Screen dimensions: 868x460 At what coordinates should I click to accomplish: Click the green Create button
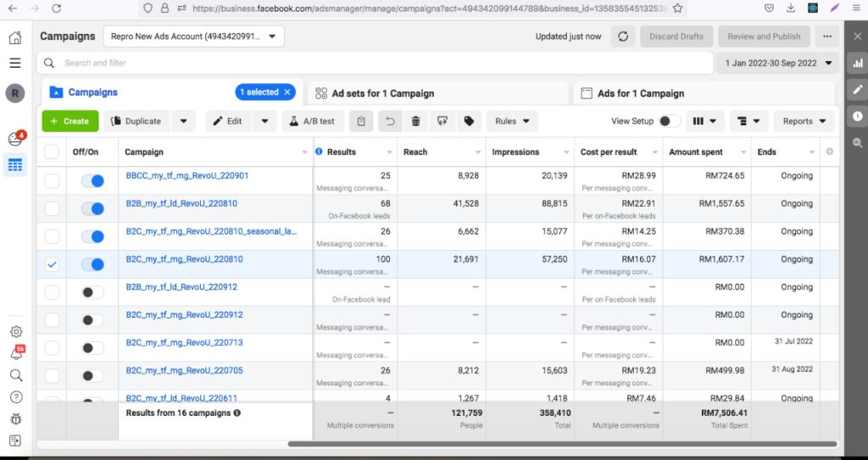pyautogui.click(x=70, y=121)
